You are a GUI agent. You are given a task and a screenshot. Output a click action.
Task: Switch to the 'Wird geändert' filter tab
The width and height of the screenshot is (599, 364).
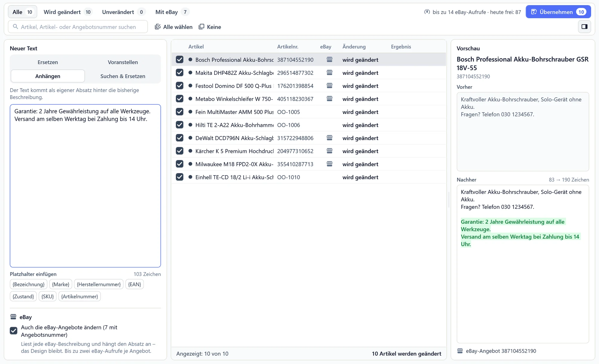pyautogui.click(x=67, y=12)
